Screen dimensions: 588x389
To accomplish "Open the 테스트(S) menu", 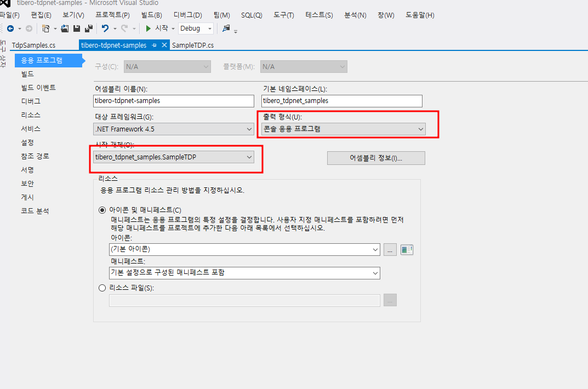I will [x=319, y=15].
